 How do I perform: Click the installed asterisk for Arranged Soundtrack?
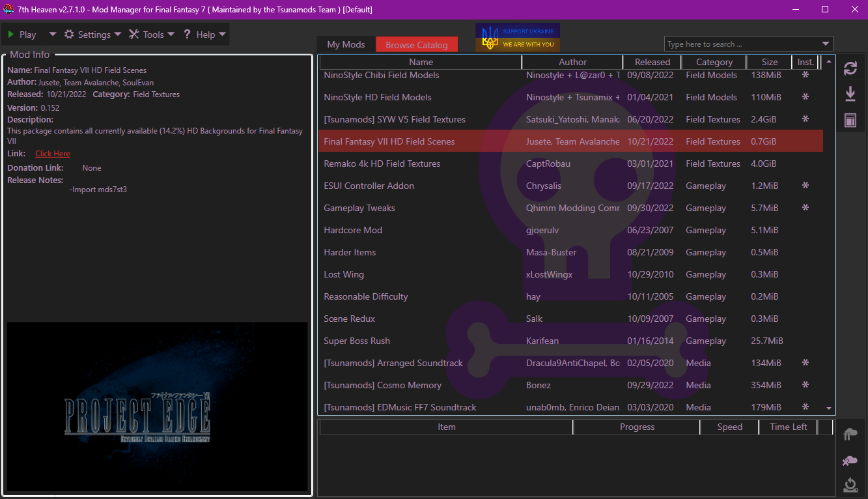(x=805, y=363)
